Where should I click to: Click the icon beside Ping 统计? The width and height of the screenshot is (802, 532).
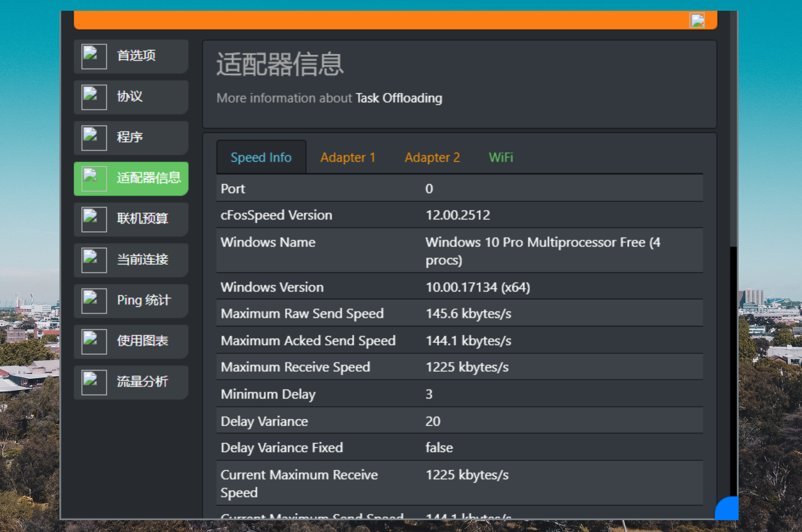[x=94, y=301]
